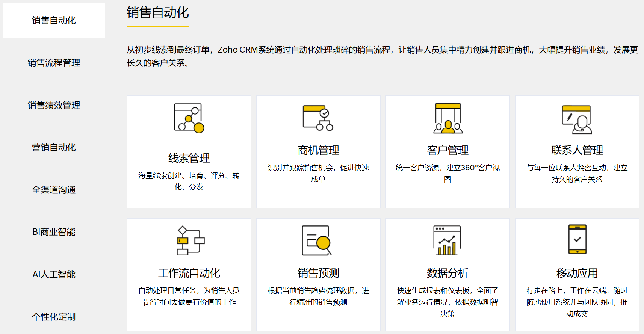Click the workflow automation (工作流自动化) icon
Image resolution: width=644 pixels, height=334 pixels.
pyautogui.click(x=190, y=241)
